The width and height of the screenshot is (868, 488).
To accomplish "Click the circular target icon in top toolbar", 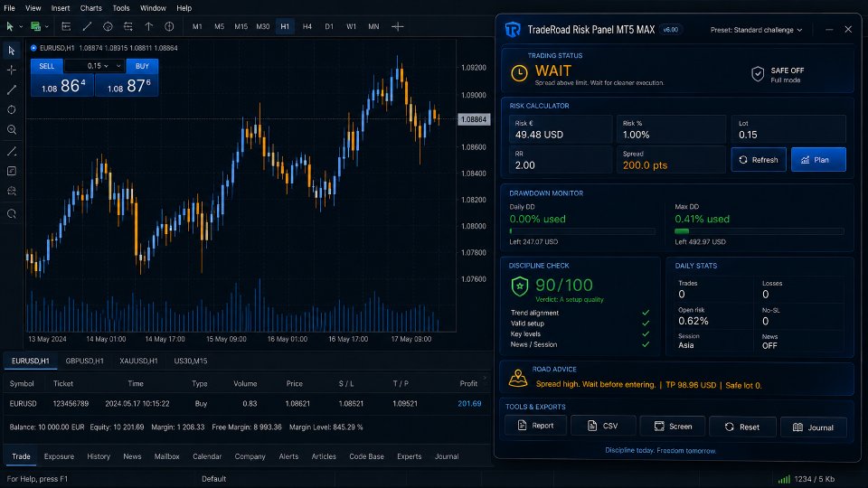I will click(x=108, y=26).
